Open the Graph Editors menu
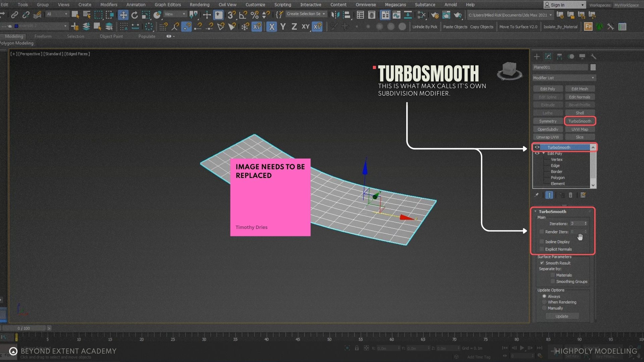The image size is (644, 362). click(167, 5)
